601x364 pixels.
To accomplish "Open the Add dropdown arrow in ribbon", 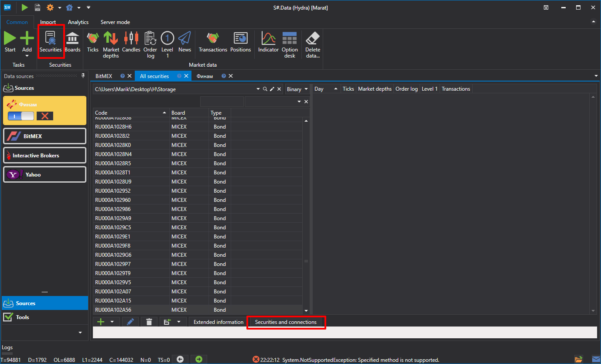I will (27, 56).
